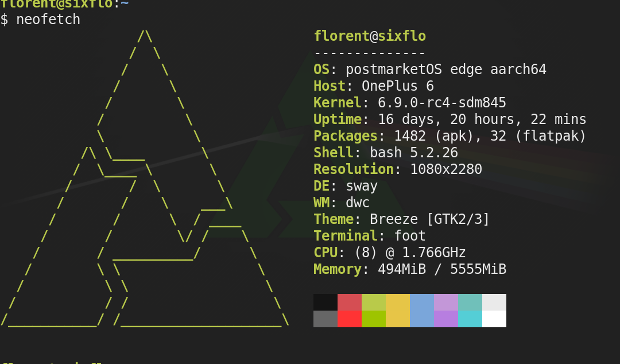Select the Breeze [GTK2/3] theme value
This screenshot has height=364, width=620.
(429, 219)
